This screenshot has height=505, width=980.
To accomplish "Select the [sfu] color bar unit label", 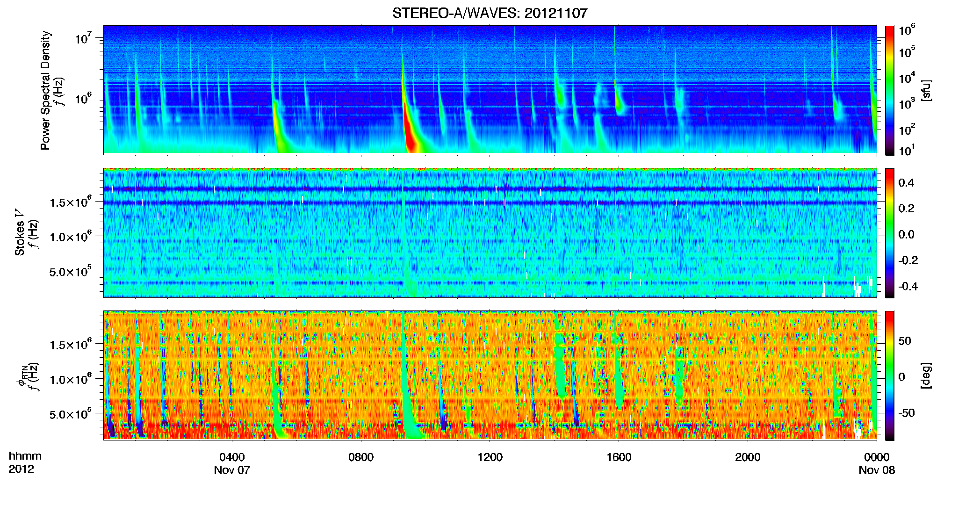I will coord(926,90).
